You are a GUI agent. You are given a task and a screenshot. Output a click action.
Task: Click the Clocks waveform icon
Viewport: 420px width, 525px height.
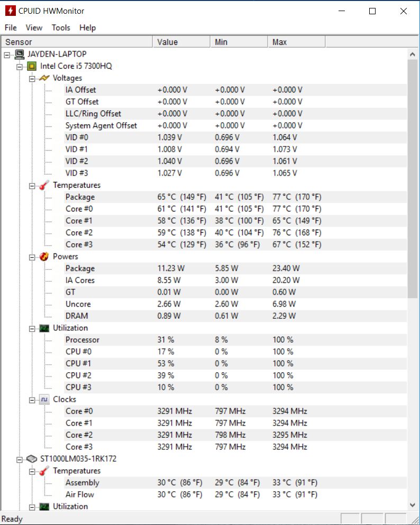pos(45,399)
